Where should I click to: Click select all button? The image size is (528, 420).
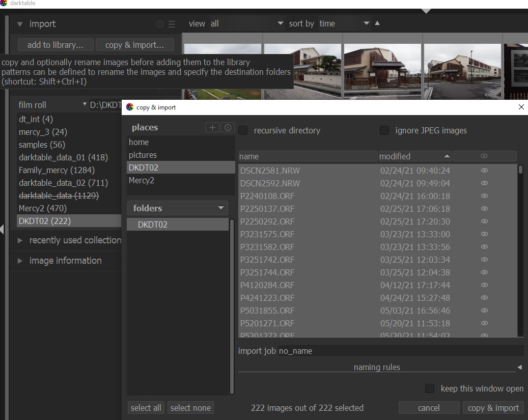click(146, 408)
